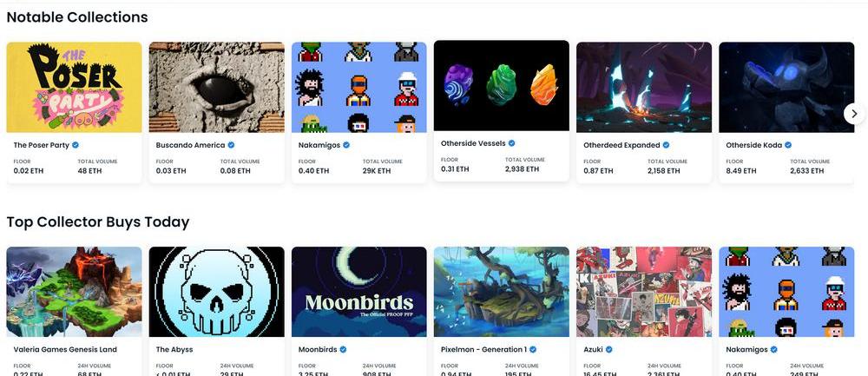
Task: Open The Abyss skull thumbnail
Action: coord(216,292)
